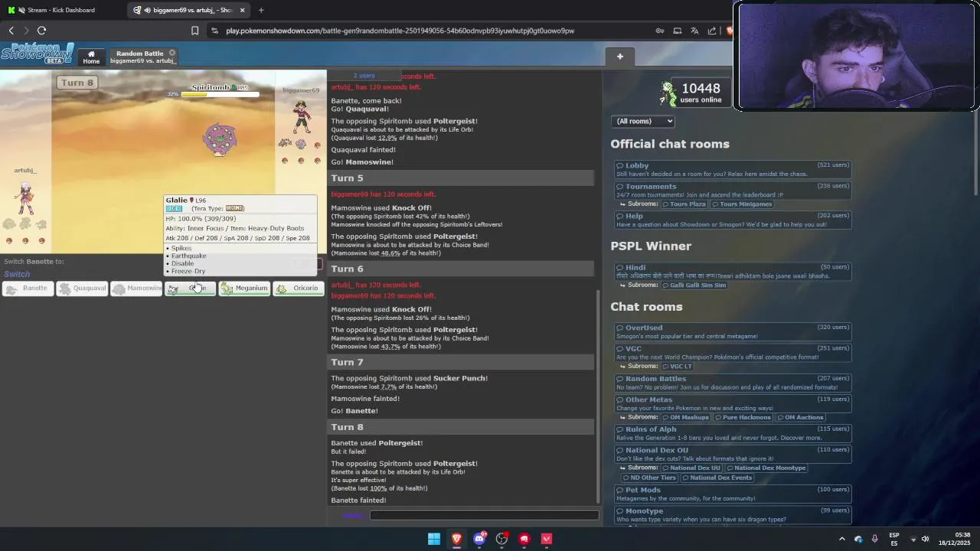Screen dimensions: 980x551
Task: Click the artubj_ trainer sprite
Action: pos(26,197)
